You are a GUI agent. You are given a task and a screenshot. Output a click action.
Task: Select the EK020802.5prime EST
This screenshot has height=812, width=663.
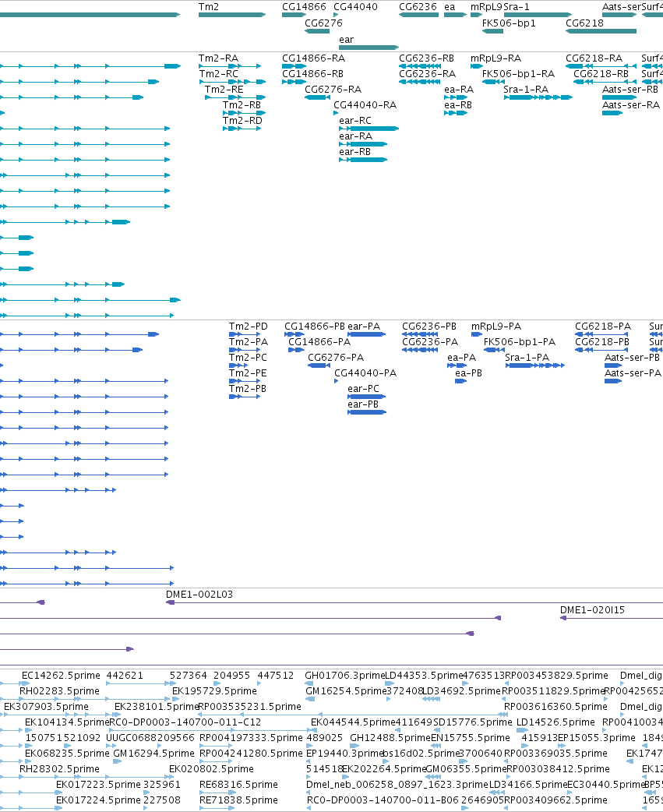(x=171, y=777)
